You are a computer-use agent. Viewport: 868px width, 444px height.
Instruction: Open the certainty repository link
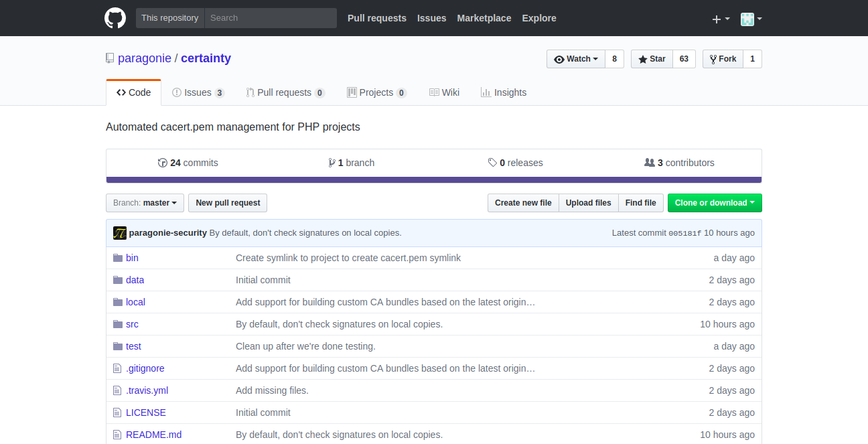[206, 58]
